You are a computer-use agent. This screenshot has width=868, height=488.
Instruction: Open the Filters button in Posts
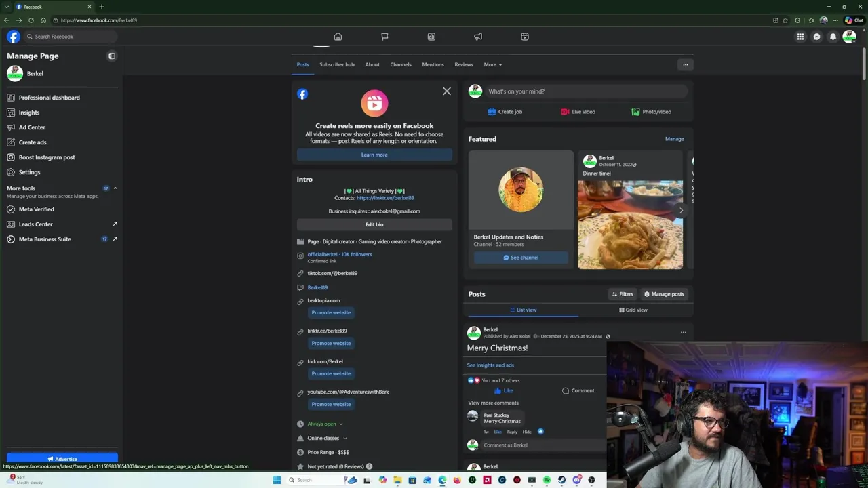[623, 294]
